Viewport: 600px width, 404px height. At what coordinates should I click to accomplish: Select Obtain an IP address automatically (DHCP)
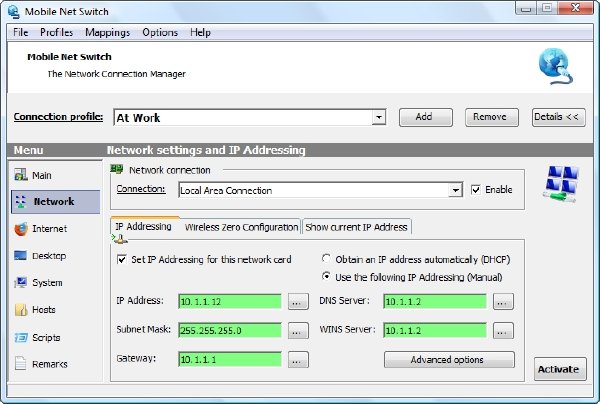pyautogui.click(x=326, y=259)
